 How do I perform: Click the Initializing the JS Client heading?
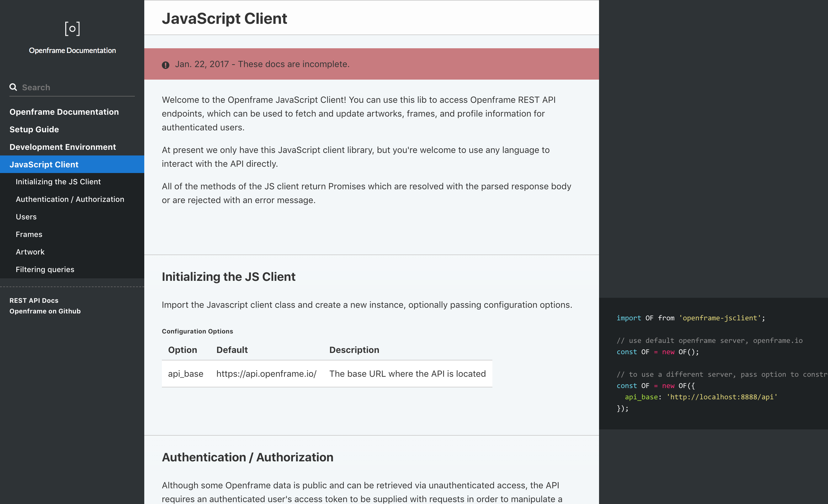229,276
